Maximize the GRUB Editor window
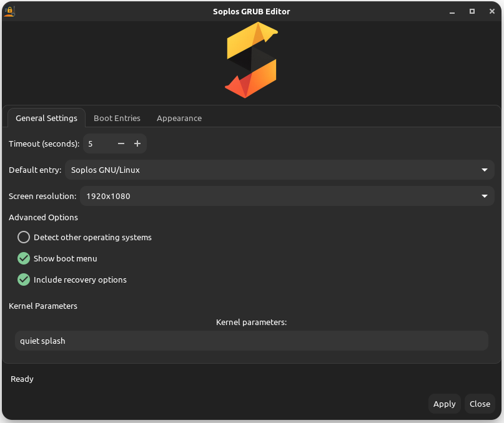 coord(472,11)
